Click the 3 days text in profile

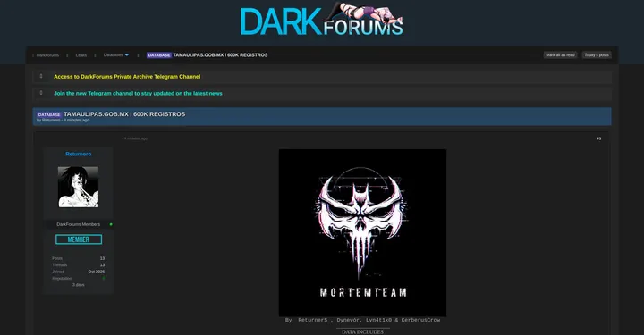coord(79,285)
